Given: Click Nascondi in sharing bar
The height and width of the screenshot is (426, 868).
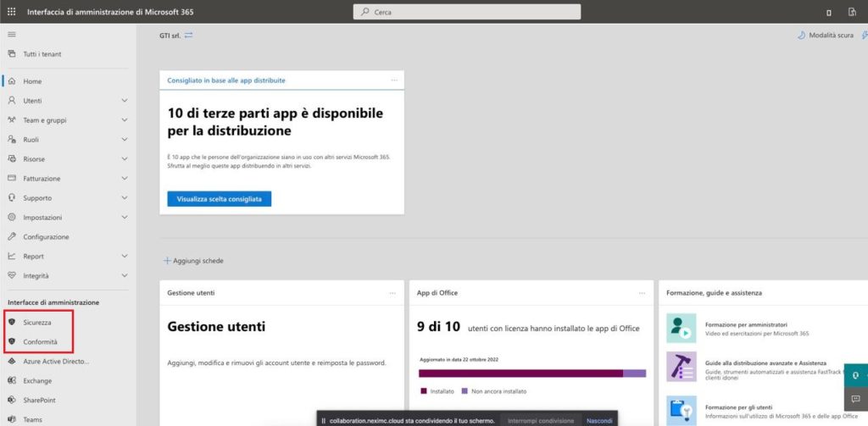Looking at the screenshot, I should 599,420.
